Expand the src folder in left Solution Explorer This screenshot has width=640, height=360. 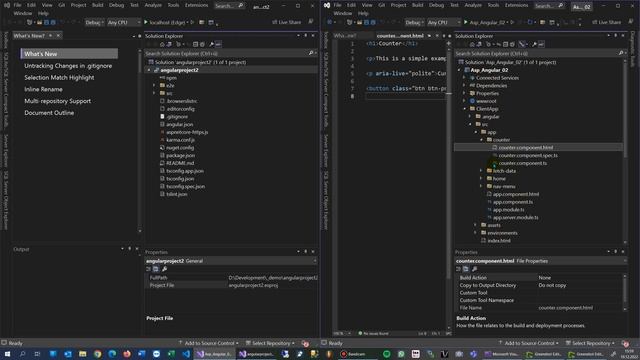pos(154,93)
